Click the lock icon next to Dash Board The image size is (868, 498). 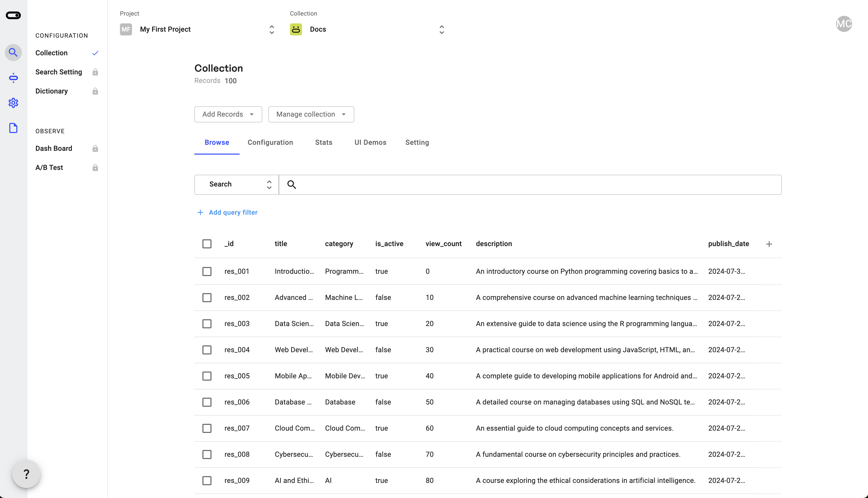coord(95,148)
